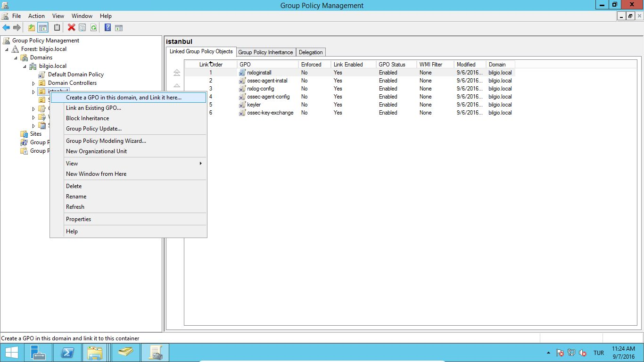The width and height of the screenshot is (644, 362).
Task: Click the ossec-agent-instal GPO icon
Action: point(243,81)
